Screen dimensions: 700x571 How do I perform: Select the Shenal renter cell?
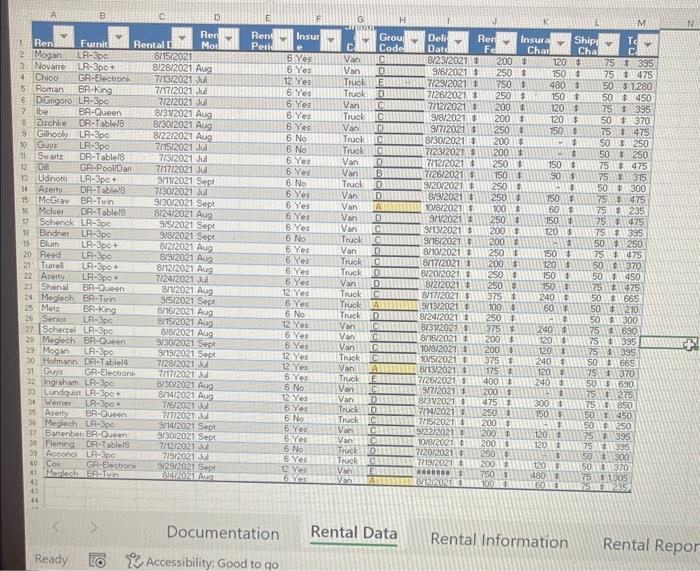62,287
